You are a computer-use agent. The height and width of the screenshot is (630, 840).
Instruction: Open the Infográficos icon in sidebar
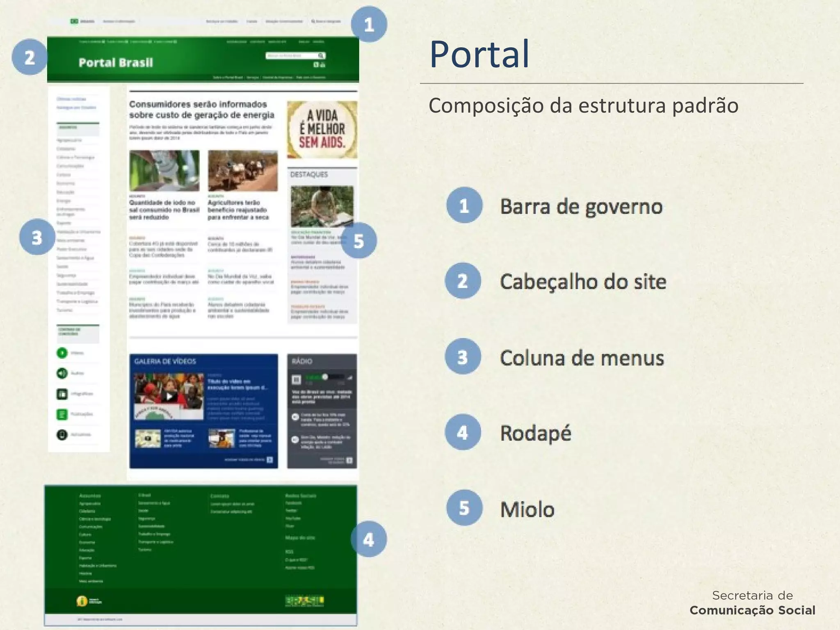62,394
